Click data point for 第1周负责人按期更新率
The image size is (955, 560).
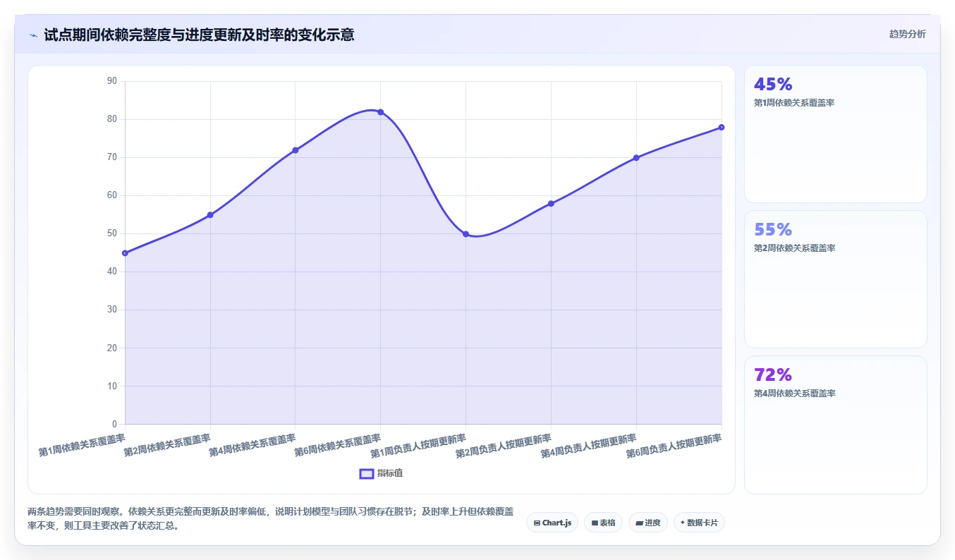(466, 234)
